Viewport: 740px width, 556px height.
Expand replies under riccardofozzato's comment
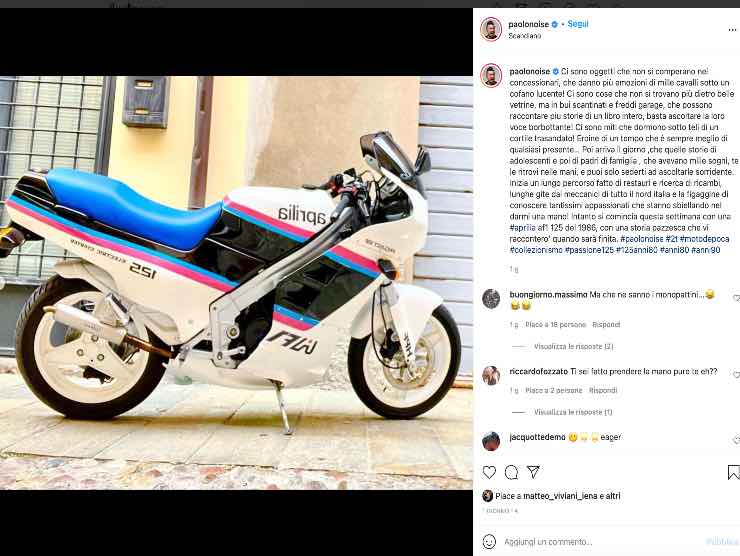573,412
